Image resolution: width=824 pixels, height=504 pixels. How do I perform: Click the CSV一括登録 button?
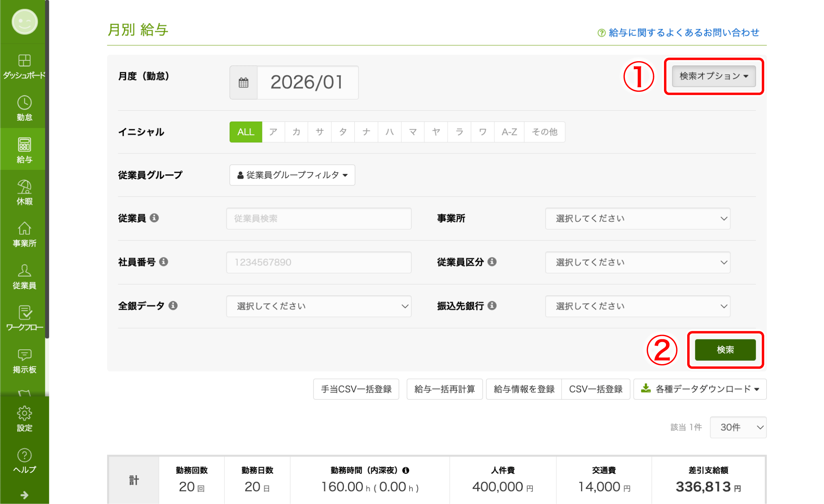click(x=596, y=389)
